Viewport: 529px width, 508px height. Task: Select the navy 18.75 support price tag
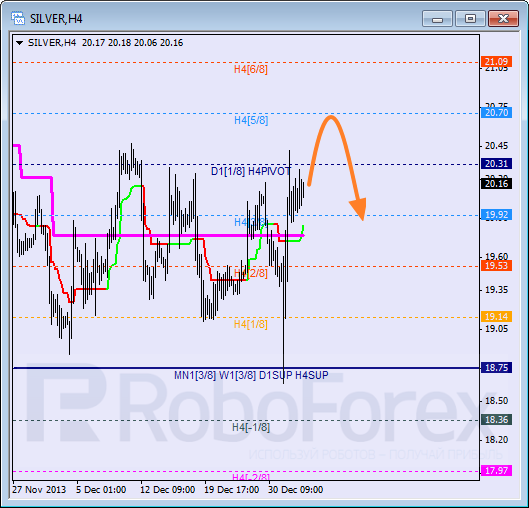point(496,367)
